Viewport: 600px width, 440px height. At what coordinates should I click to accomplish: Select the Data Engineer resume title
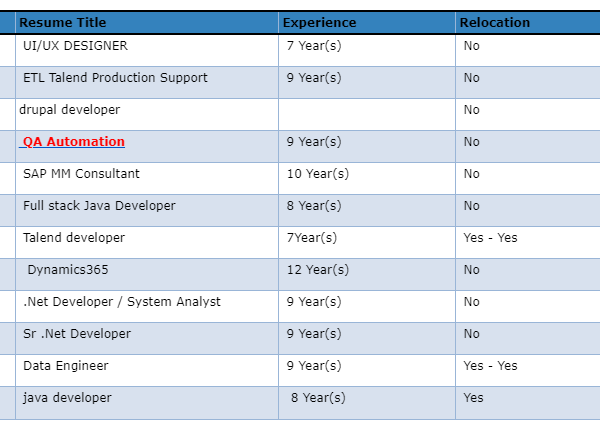pos(66,366)
